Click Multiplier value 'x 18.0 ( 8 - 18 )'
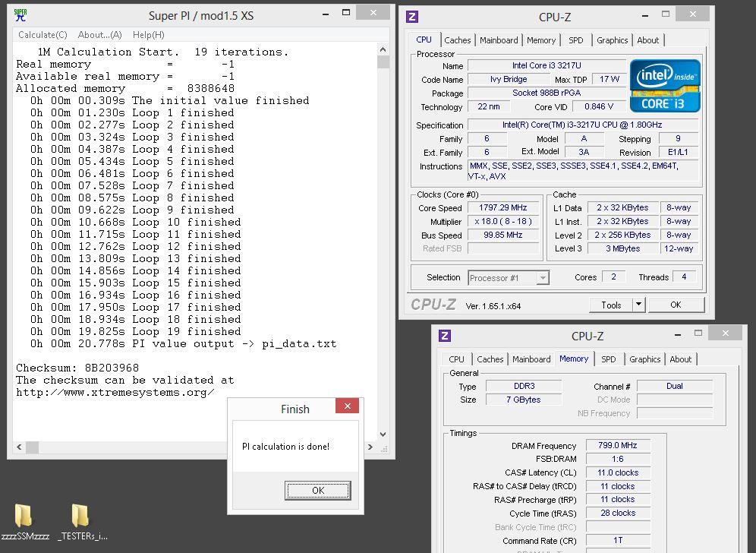This screenshot has height=553, width=756. (503, 221)
